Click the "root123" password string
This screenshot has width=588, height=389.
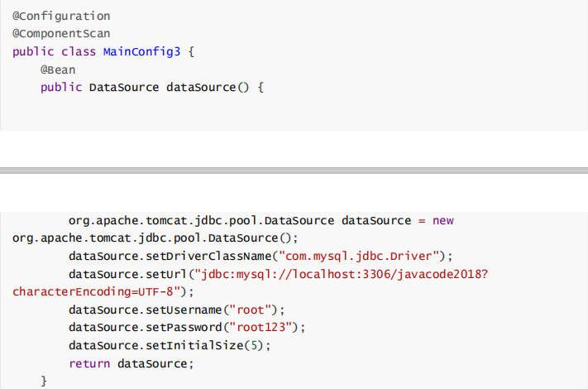point(267,327)
